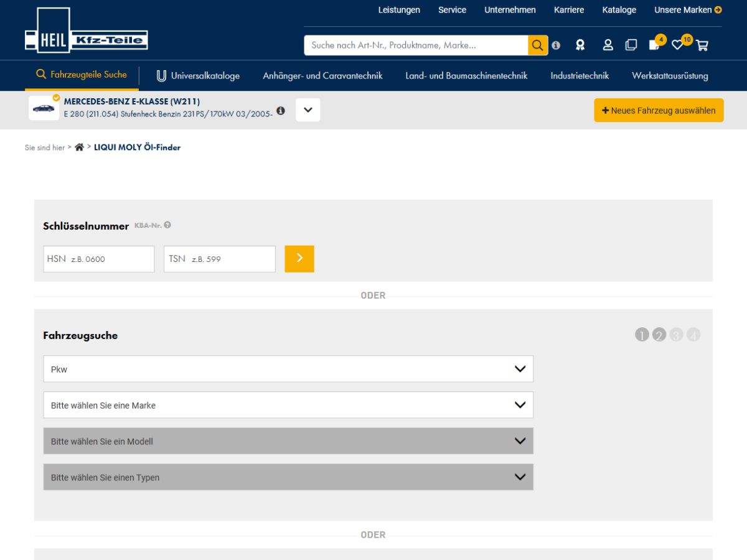Viewport: 747px width, 560px height.
Task: Focus the HSN input field
Action: pyautogui.click(x=99, y=259)
